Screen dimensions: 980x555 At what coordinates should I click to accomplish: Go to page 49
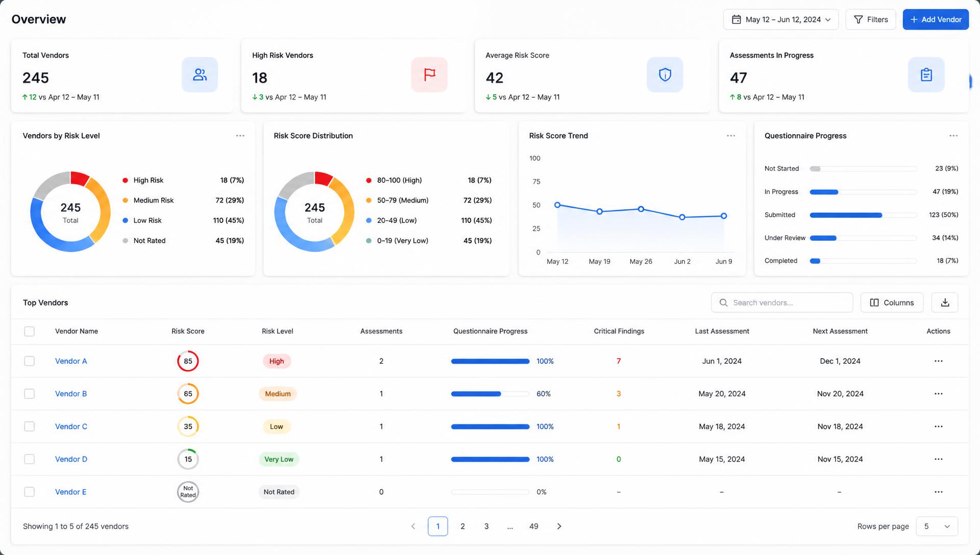coord(534,526)
